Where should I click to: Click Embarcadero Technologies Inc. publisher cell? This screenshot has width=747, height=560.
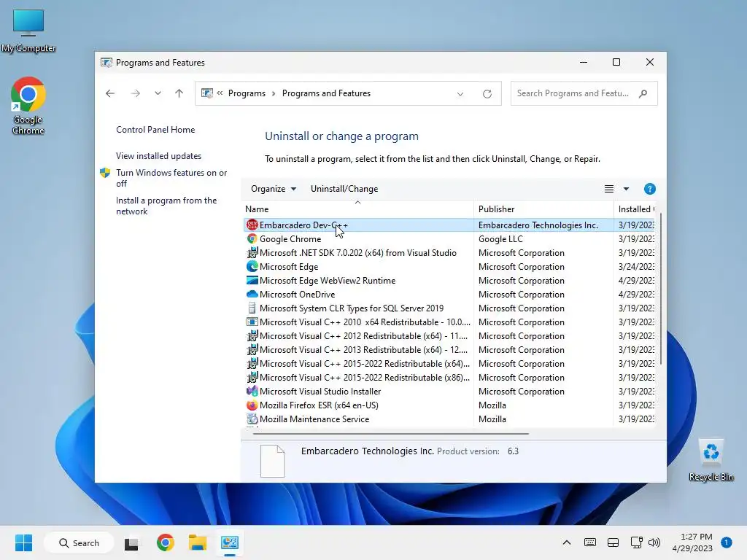pyautogui.click(x=538, y=225)
